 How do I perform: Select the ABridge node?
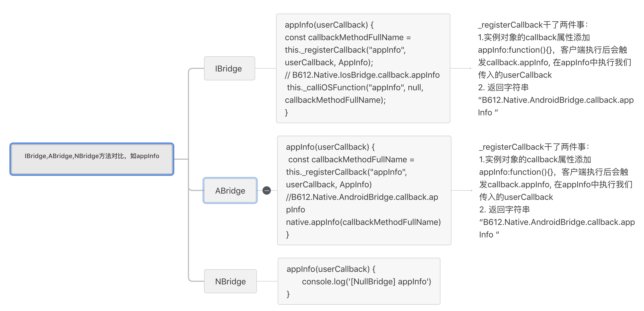click(x=230, y=190)
